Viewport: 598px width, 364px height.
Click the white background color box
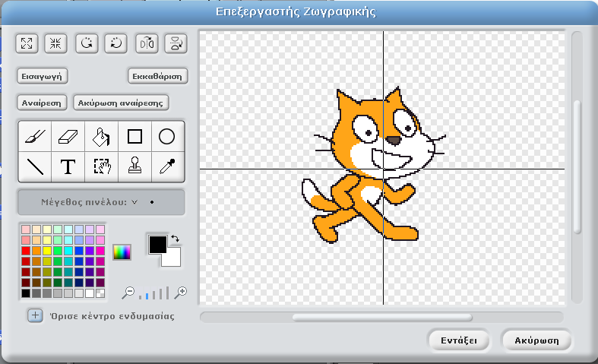(x=172, y=258)
